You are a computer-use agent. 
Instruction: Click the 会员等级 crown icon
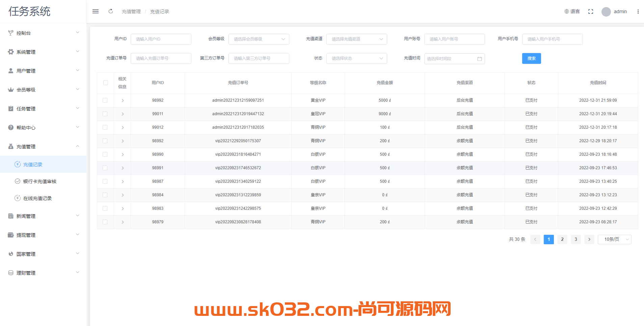(11, 90)
